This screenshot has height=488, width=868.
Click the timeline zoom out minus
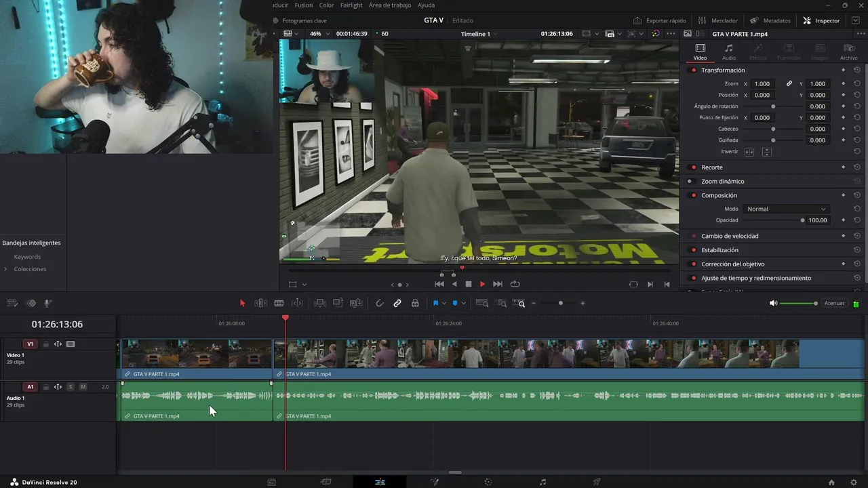point(534,304)
